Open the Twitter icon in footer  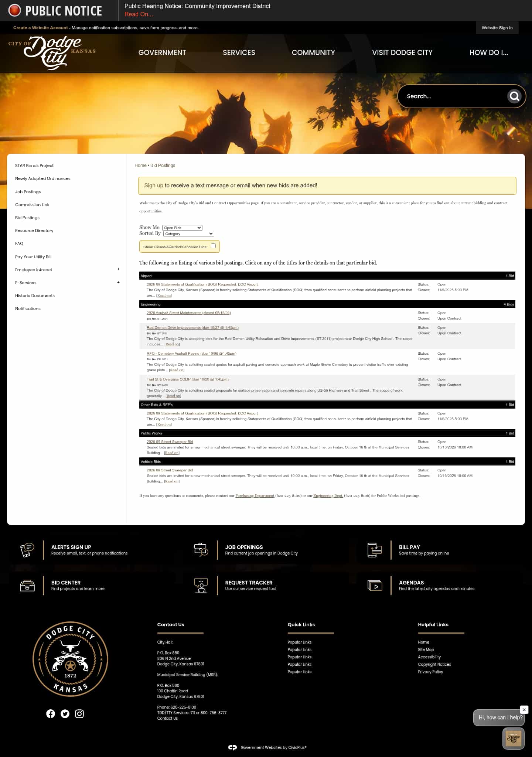[x=65, y=714]
